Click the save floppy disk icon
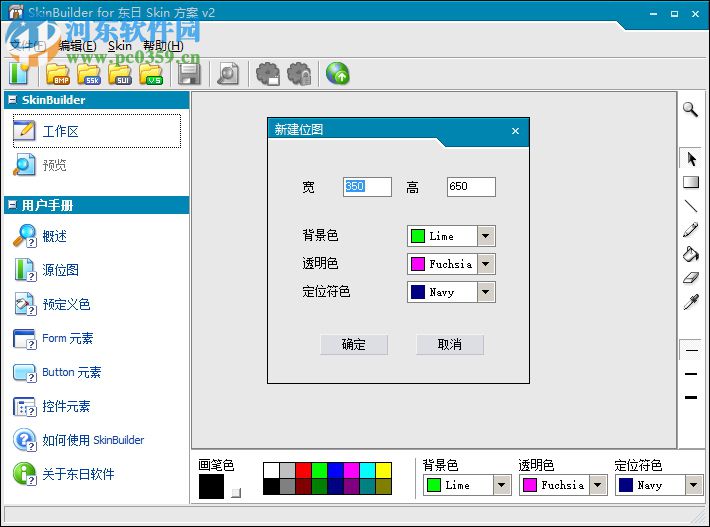The image size is (710, 527). coord(189,74)
